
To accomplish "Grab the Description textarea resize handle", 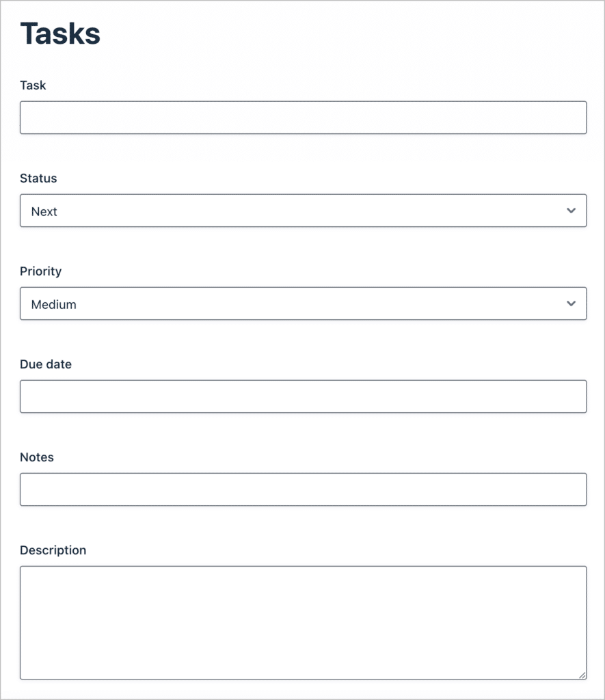I will tap(582, 675).
